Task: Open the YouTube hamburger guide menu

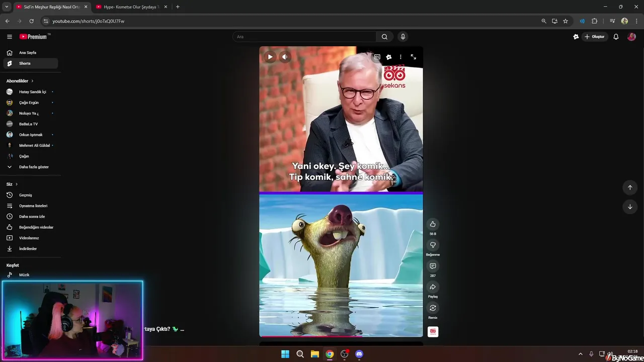Action: (x=10, y=37)
